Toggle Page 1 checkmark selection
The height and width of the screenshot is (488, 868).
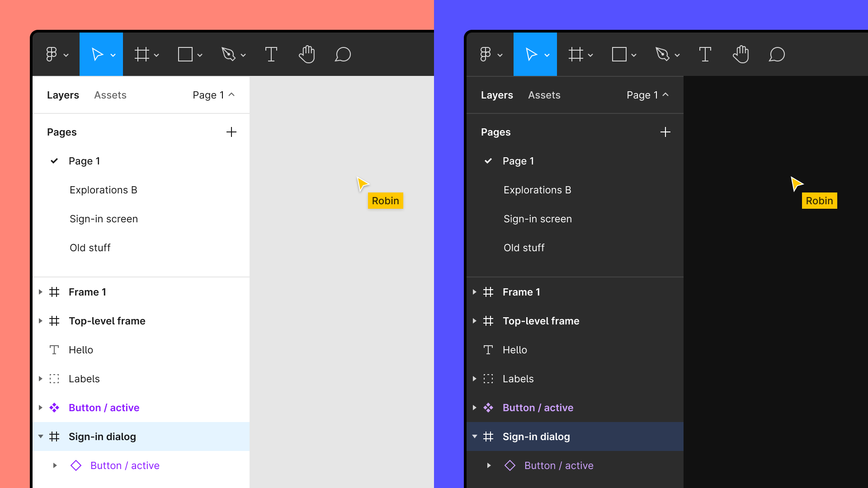(x=54, y=160)
